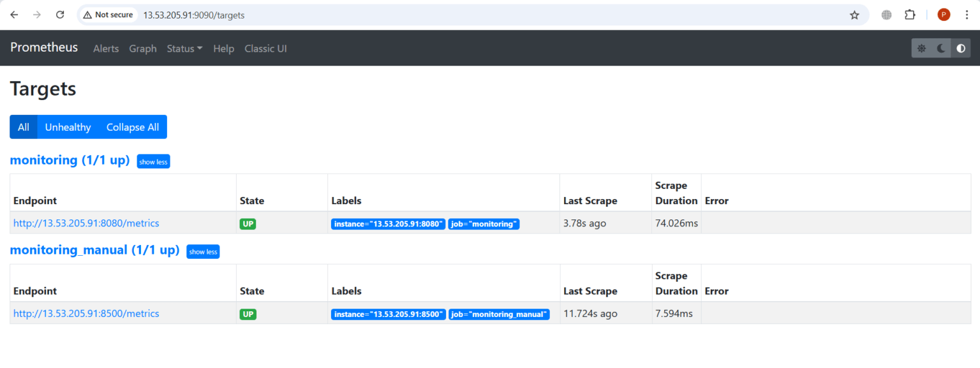Collapse the monitoring_manual group via show less
The width and height of the screenshot is (980, 368).
tap(203, 251)
